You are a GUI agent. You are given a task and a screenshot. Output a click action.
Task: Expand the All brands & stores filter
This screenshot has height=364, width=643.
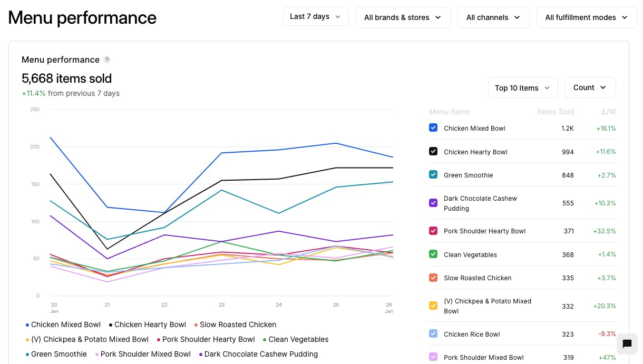[x=403, y=17]
